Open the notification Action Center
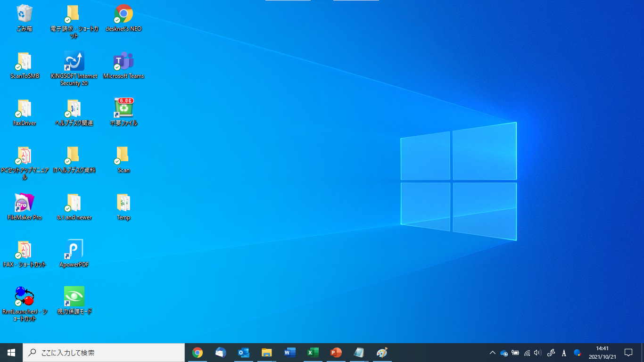 point(628,353)
